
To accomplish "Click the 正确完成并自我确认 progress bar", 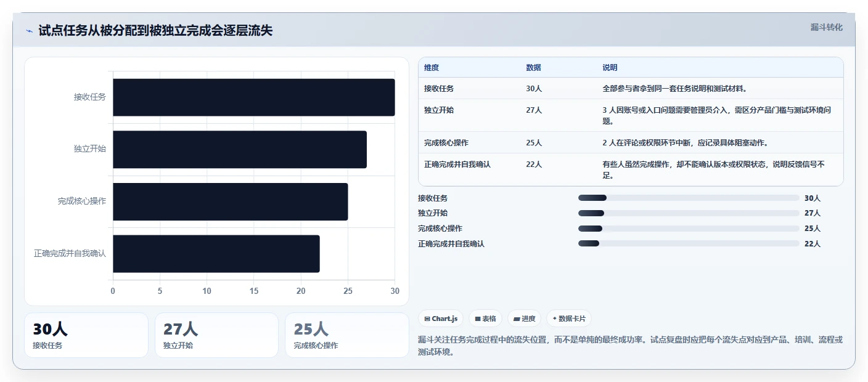I will click(x=689, y=244).
